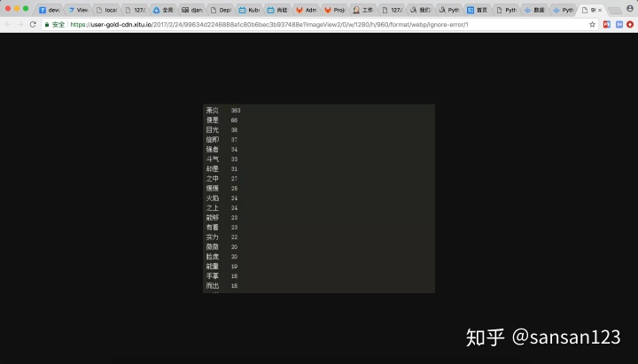Open the blue square extension icon
This screenshot has height=364, width=638.
pyautogui.click(x=619, y=25)
